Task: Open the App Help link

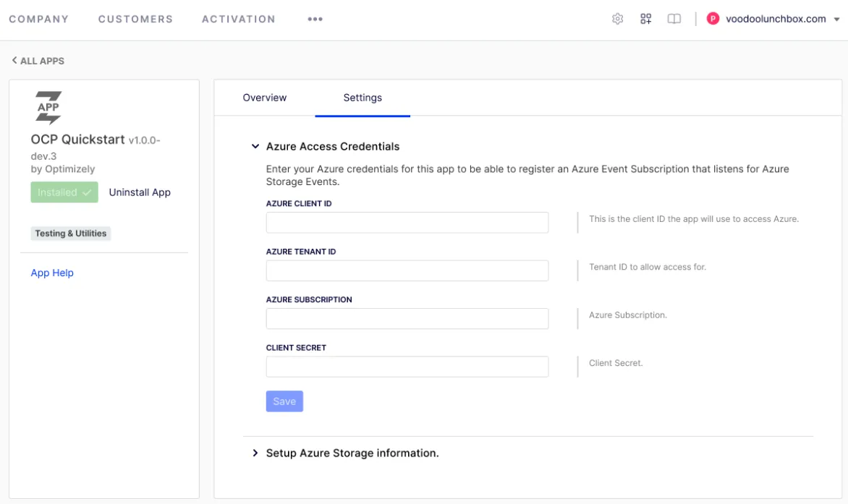Action: coord(52,273)
